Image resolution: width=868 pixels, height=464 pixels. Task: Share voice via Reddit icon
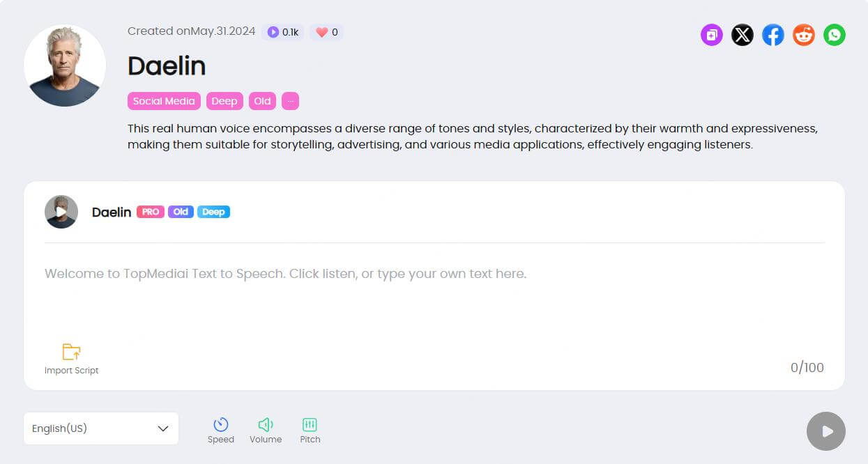pyautogui.click(x=803, y=35)
